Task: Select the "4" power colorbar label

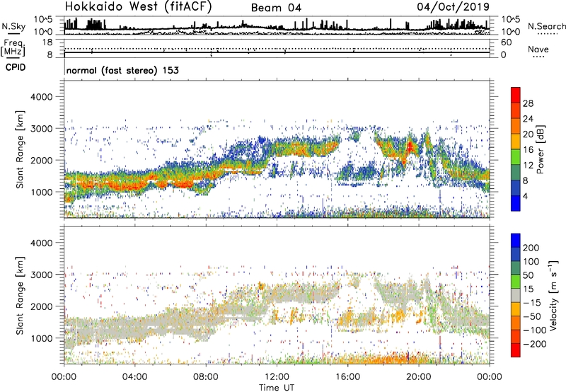Action: pos(525,196)
